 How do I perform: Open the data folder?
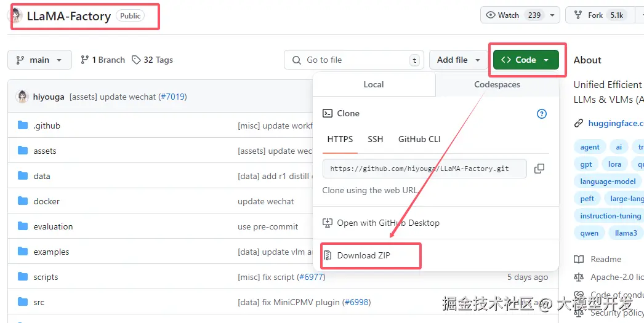click(x=41, y=176)
